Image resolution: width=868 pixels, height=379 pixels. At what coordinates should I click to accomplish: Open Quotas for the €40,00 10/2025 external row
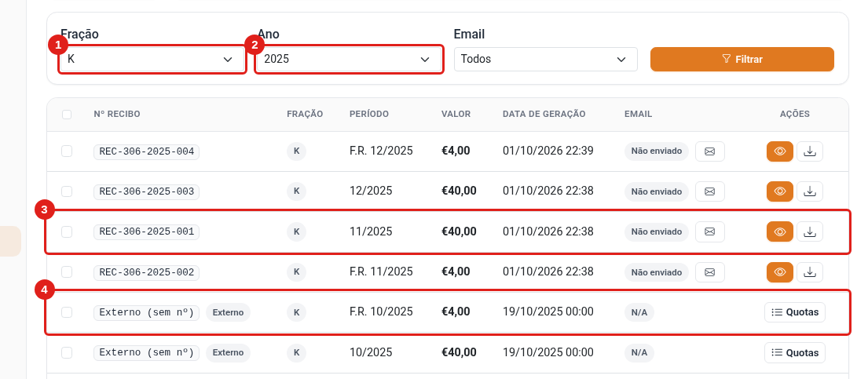tap(795, 352)
